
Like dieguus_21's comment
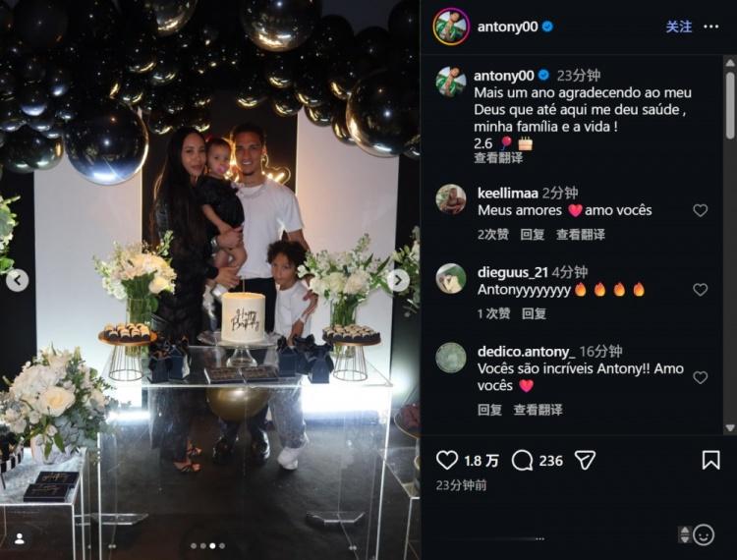[701, 290]
